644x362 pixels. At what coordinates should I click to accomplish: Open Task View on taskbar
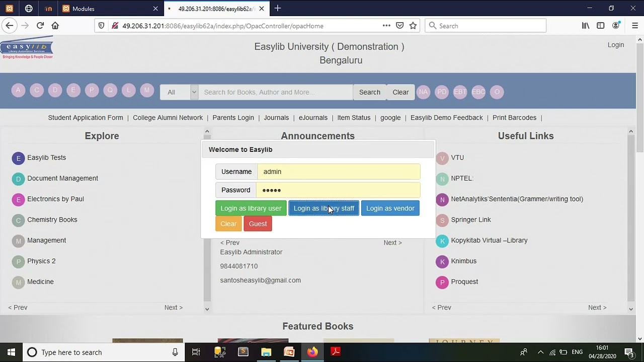pos(196,352)
